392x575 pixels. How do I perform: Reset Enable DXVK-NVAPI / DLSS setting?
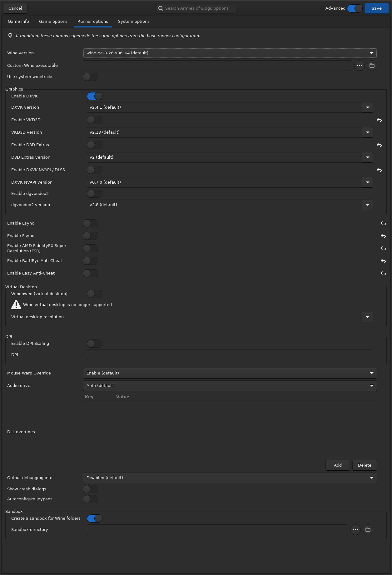coord(379,170)
